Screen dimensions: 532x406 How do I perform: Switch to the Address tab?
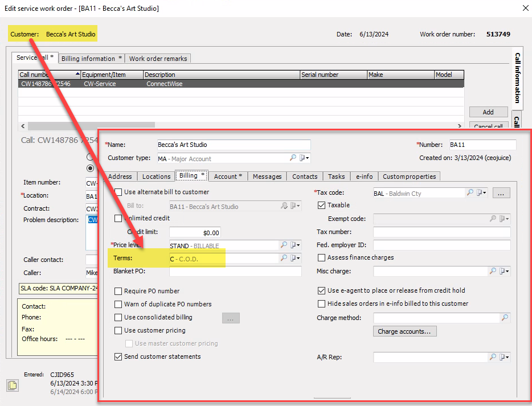[x=120, y=177]
